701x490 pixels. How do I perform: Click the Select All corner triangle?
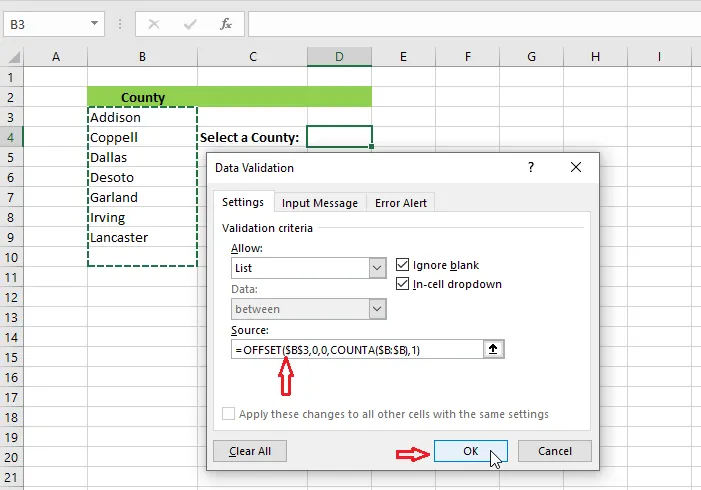(x=14, y=57)
